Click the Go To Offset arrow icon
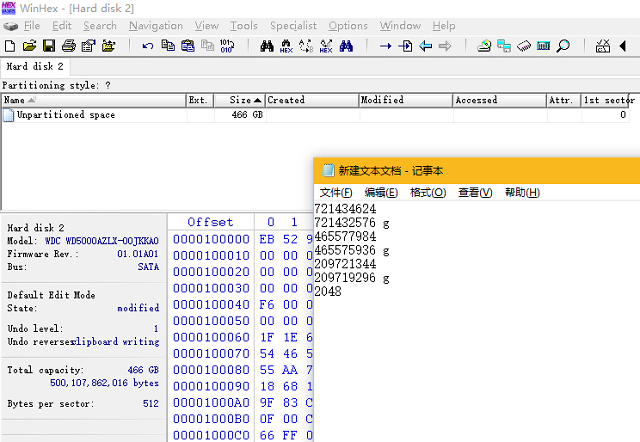The height and width of the screenshot is (442, 640). point(385,46)
